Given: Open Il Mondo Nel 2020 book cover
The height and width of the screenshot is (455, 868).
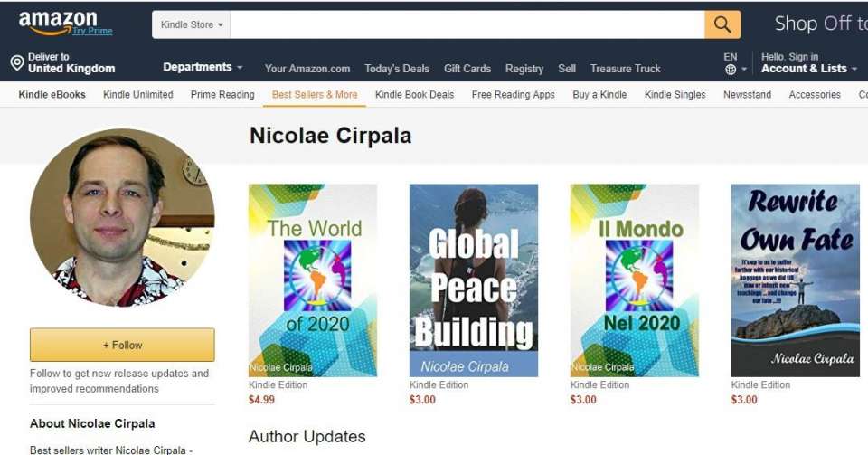Looking at the screenshot, I should click(x=635, y=280).
